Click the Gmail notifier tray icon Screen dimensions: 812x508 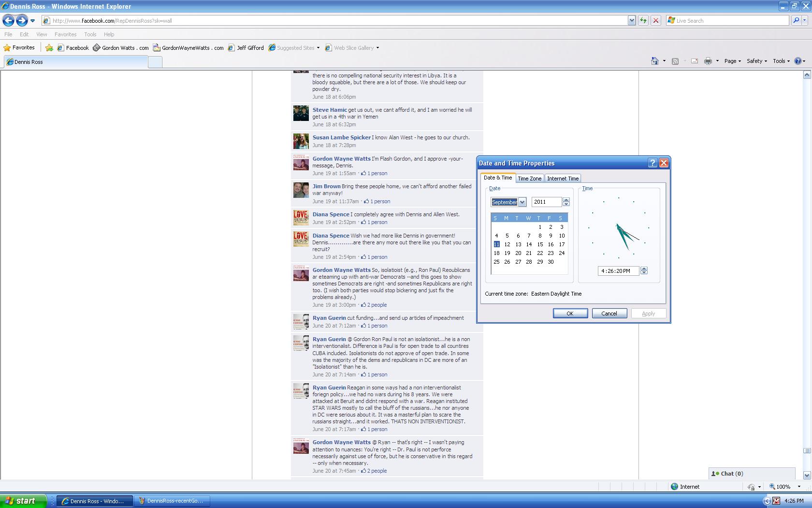click(x=776, y=501)
